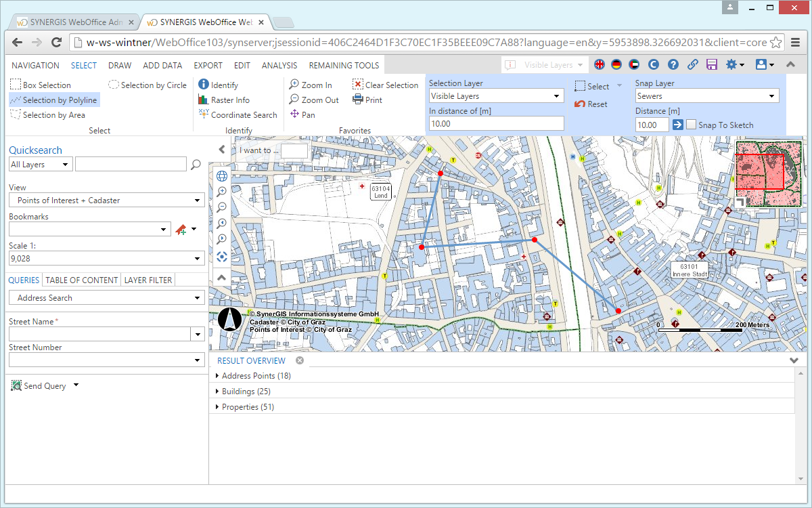Click inside the Quicksearch text field
Screen dimensions: 812x508
click(131, 163)
